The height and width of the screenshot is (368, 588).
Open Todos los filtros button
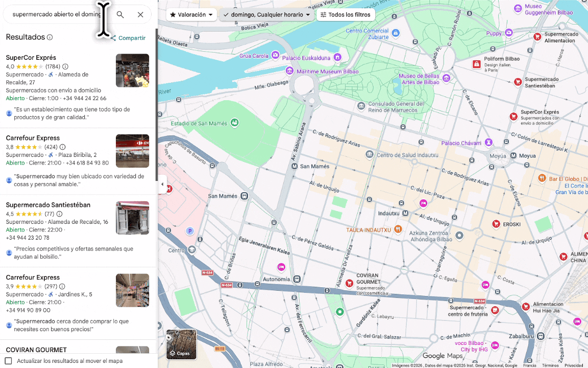point(346,15)
